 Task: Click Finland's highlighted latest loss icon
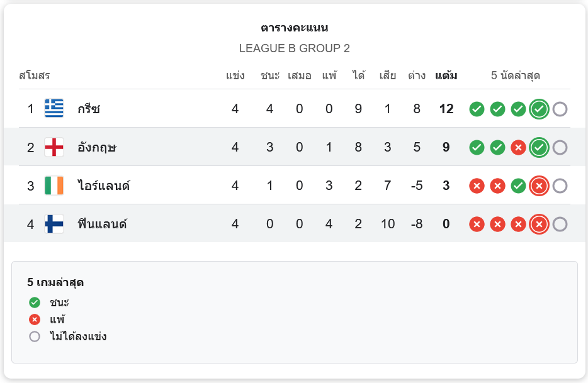tap(539, 224)
